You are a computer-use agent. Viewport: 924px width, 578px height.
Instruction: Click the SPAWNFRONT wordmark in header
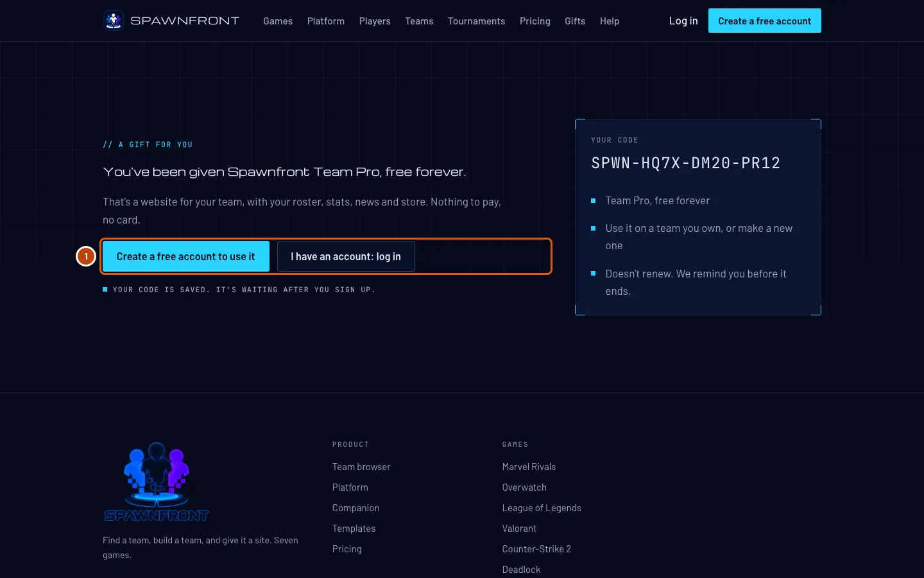185,21
